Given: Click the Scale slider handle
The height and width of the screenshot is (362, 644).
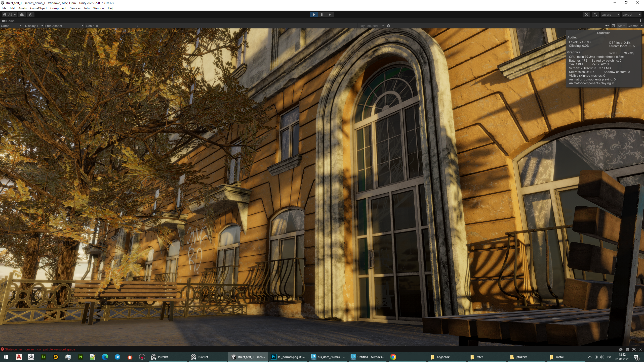Looking at the screenshot, I should tap(97, 26).
